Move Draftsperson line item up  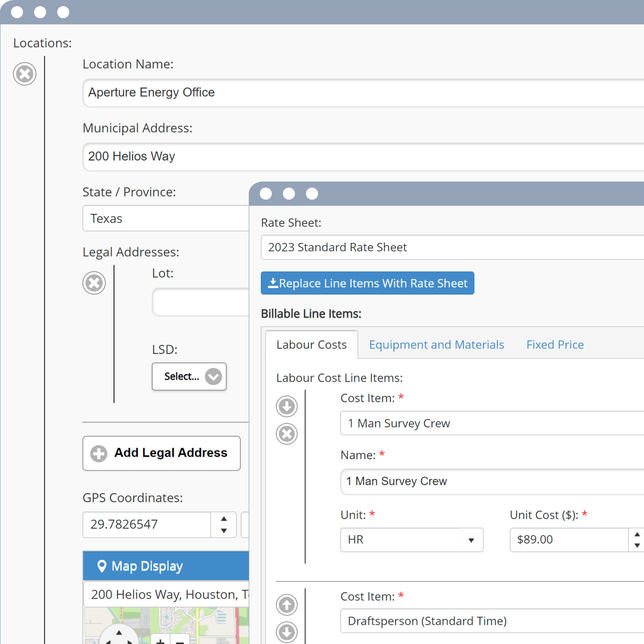pos(286,604)
